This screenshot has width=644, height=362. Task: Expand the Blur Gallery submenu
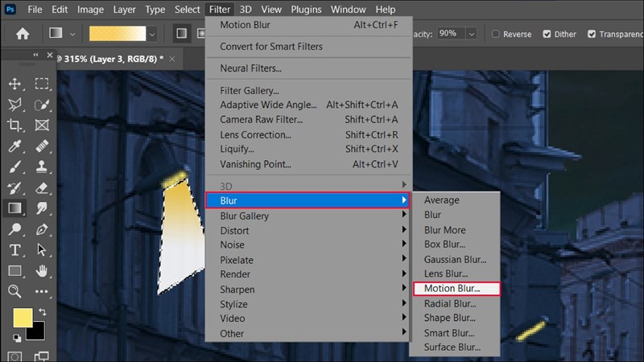pos(308,216)
